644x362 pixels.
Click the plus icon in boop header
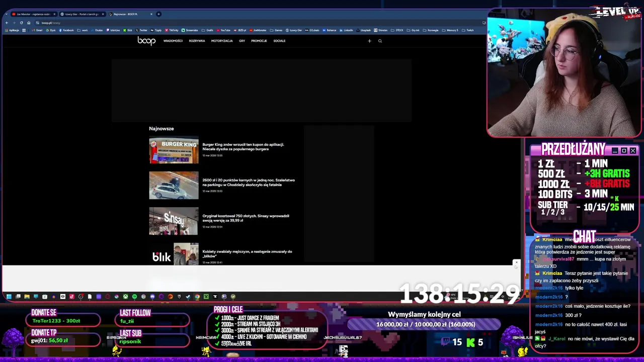click(x=369, y=41)
